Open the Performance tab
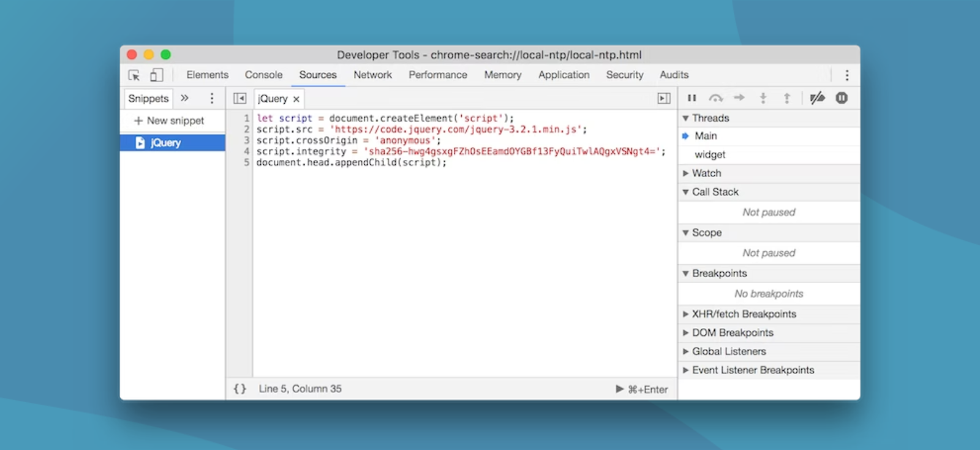This screenshot has width=980, height=450. pyautogui.click(x=438, y=75)
